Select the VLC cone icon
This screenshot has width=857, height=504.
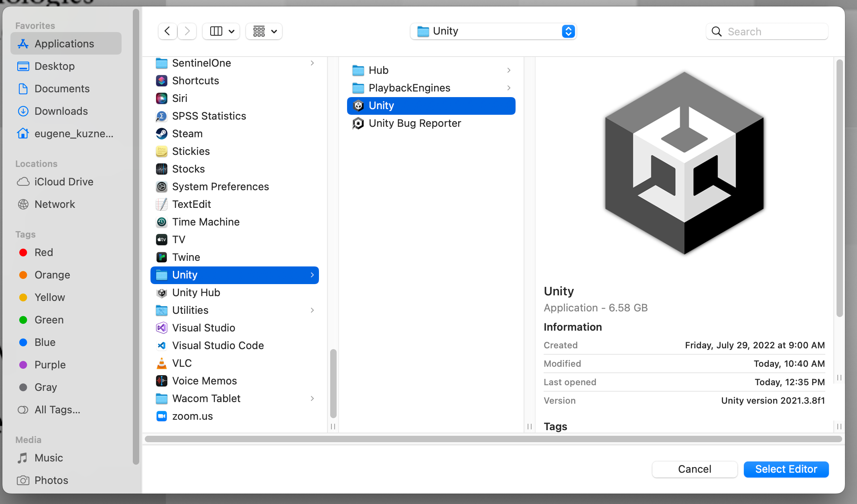click(x=162, y=363)
